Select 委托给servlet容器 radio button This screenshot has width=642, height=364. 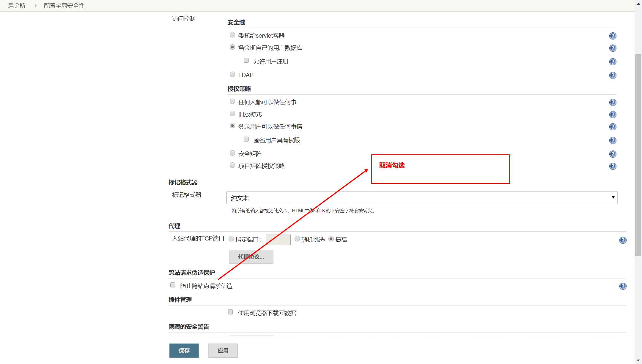click(x=232, y=35)
